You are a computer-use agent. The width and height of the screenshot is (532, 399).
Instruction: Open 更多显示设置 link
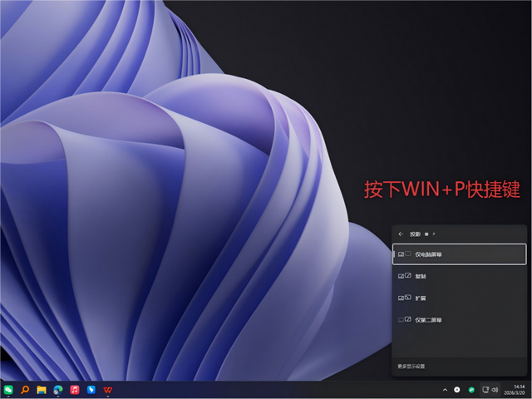tap(411, 367)
